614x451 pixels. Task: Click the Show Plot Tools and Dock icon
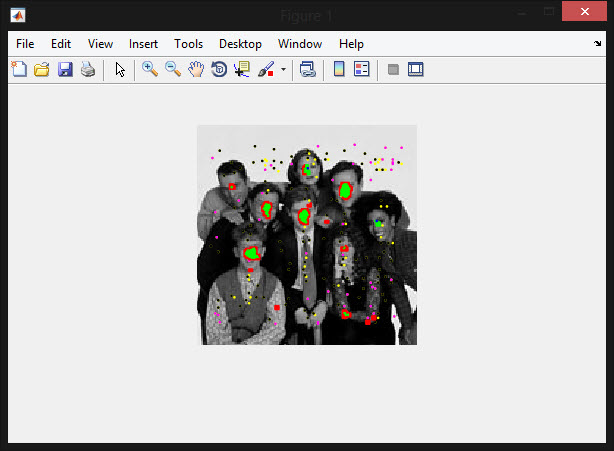tap(415, 69)
